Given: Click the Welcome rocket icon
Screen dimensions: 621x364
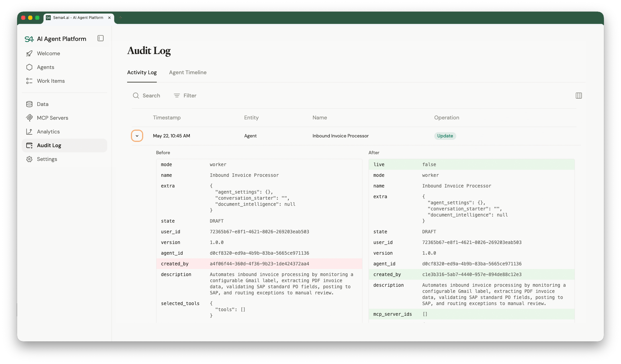Looking at the screenshot, I should pos(29,53).
